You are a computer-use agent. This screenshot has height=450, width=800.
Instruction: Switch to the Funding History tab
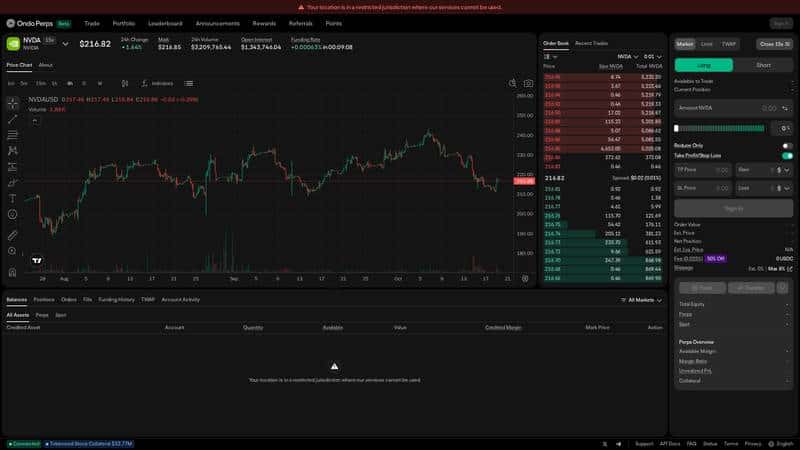(116, 300)
